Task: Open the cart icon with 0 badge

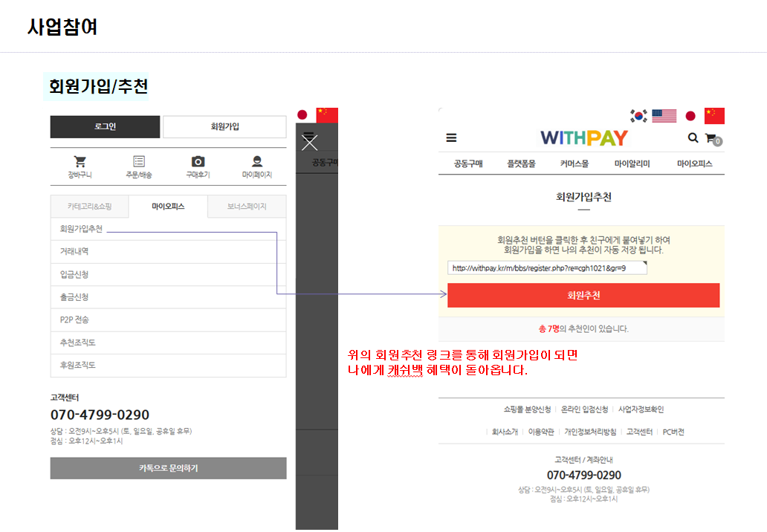Action: coord(712,138)
